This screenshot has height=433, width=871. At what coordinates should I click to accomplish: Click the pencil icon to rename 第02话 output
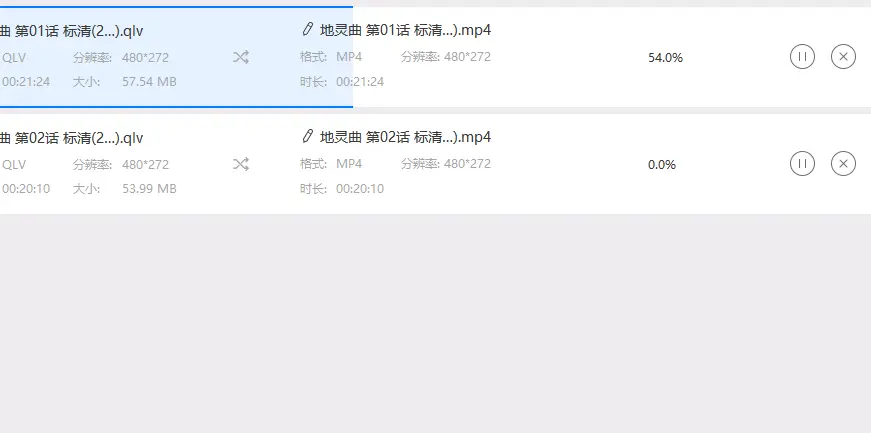pyautogui.click(x=307, y=136)
